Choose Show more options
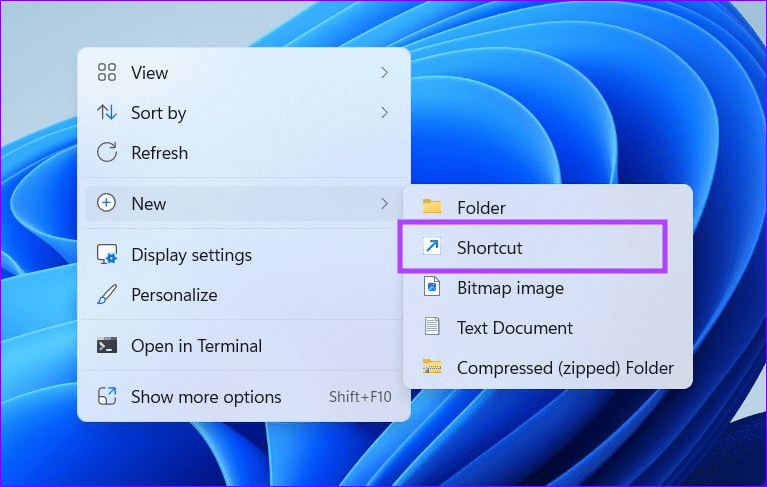Viewport: 767px width, 487px height. click(244, 397)
